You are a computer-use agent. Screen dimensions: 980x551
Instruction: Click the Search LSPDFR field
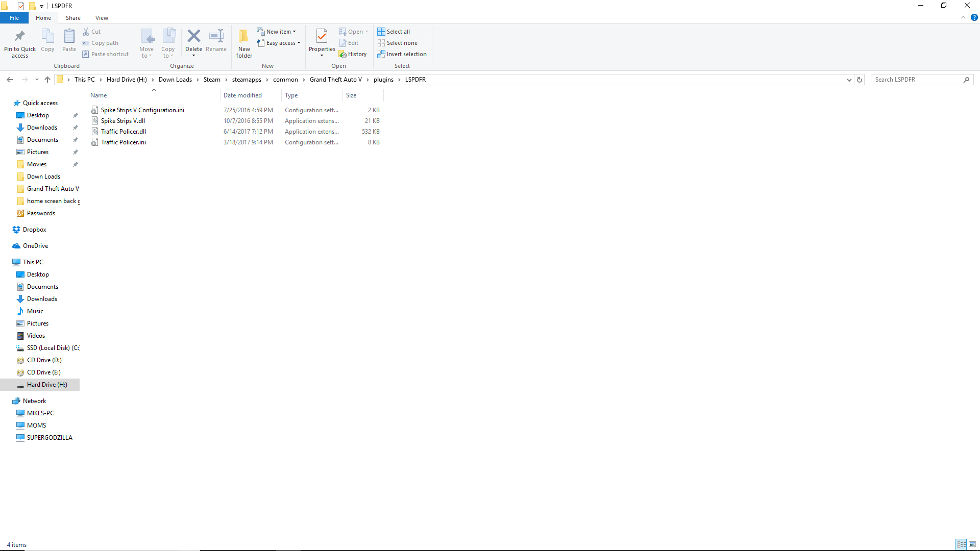pyautogui.click(x=917, y=80)
